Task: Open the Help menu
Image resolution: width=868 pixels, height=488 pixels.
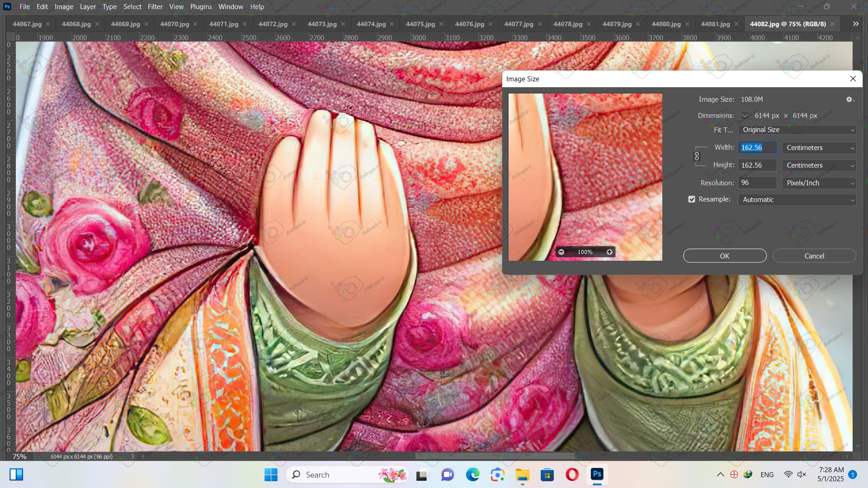Action: [257, 7]
